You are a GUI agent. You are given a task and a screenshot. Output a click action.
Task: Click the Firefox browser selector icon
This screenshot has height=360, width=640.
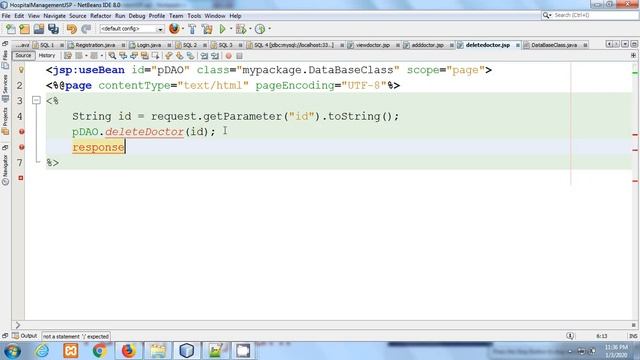click(x=174, y=29)
